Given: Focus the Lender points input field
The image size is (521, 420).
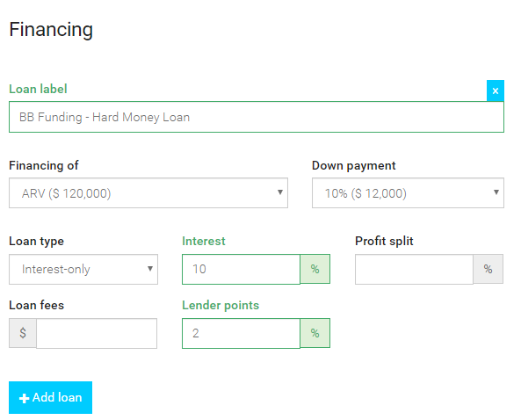Looking at the screenshot, I should click(x=241, y=333).
